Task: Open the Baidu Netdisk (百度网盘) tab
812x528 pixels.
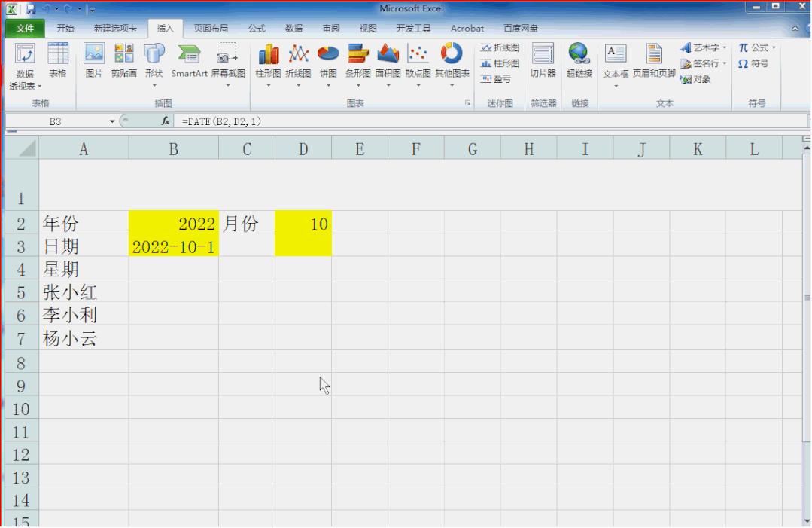Action: pos(521,29)
